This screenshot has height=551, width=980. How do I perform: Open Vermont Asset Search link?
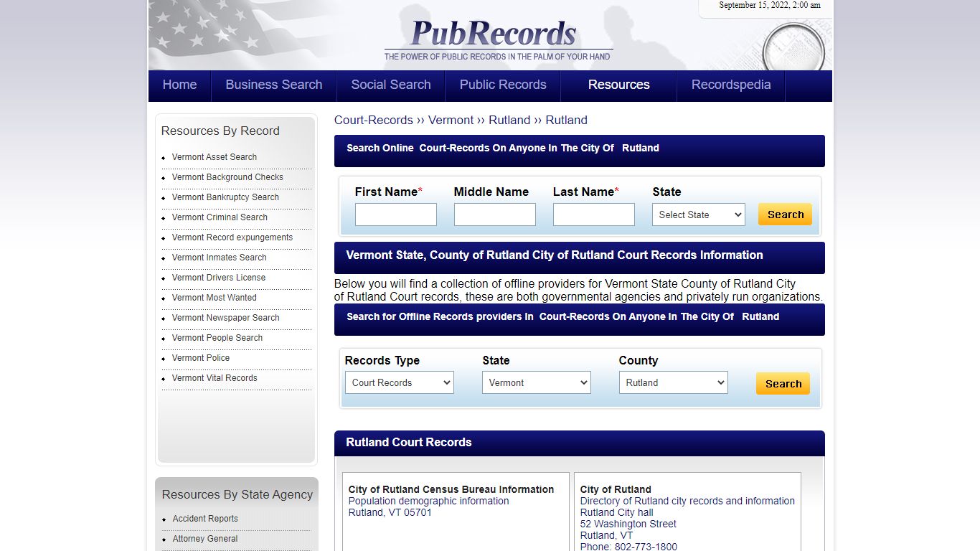(x=215, y=157)
